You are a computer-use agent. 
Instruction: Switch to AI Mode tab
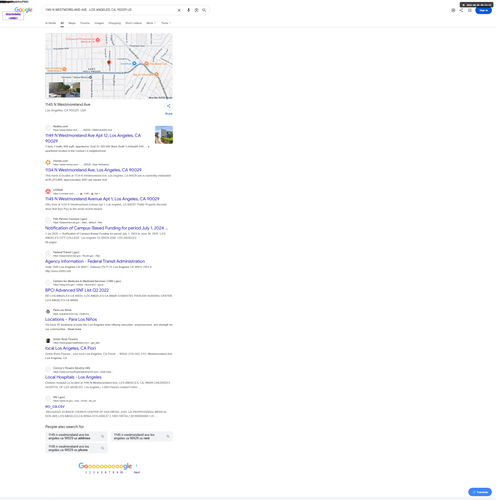[51, 23]
